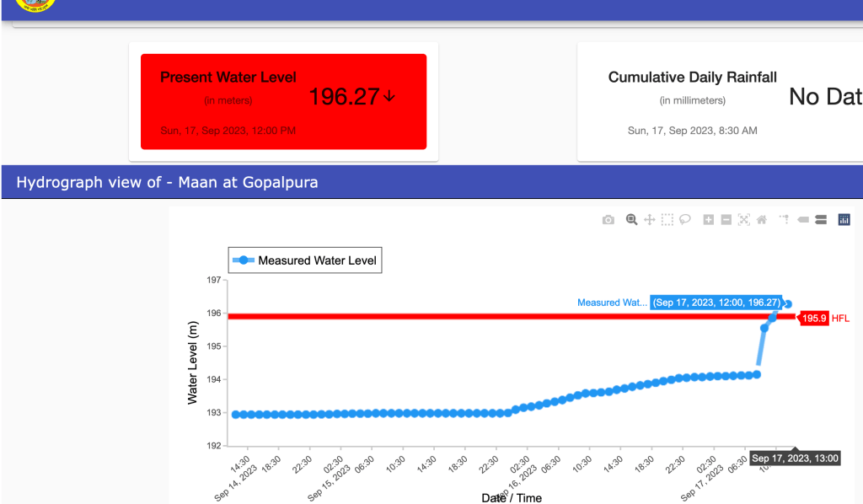Download plot as PNG camera icon
Viewport: 863px width, 504px height.
pyautogui.click(x=608, y=220)
